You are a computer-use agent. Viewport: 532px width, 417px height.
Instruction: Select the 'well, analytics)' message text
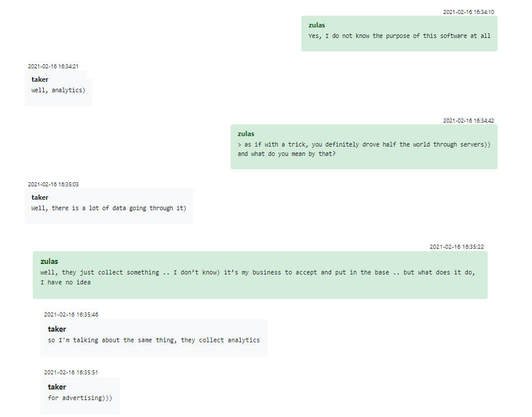(x=58, y=91)
